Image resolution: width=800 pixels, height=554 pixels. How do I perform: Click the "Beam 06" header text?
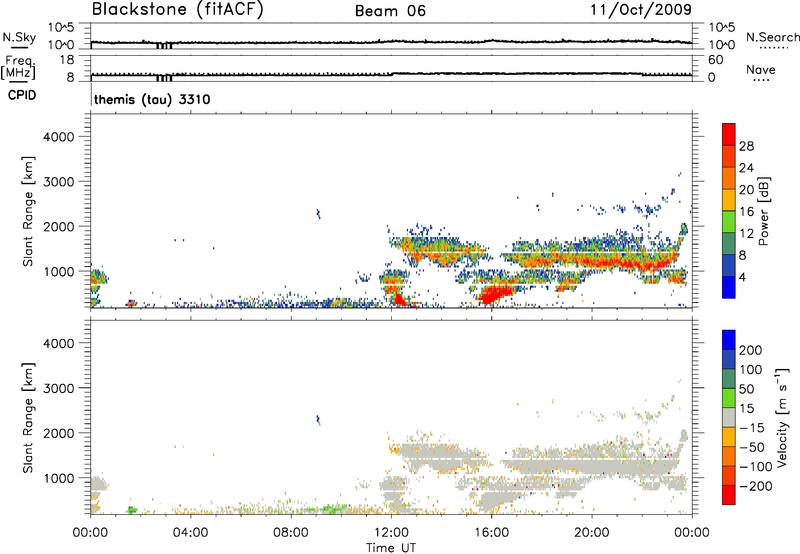[390, 11]
